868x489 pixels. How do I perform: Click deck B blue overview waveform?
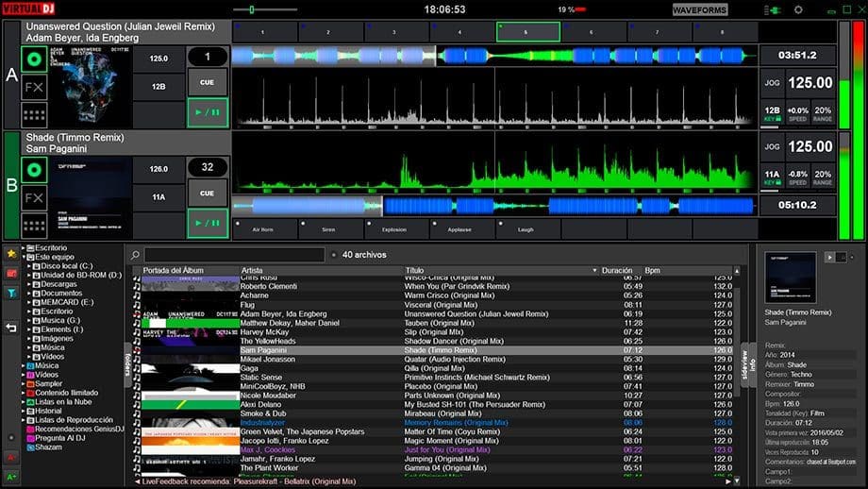[x=494, y=206]
